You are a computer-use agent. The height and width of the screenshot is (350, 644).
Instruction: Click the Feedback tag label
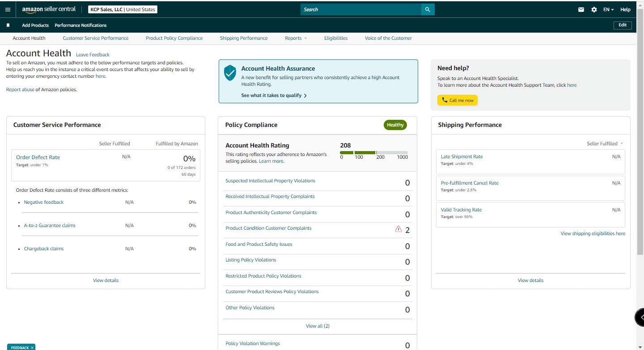[20, 348]
